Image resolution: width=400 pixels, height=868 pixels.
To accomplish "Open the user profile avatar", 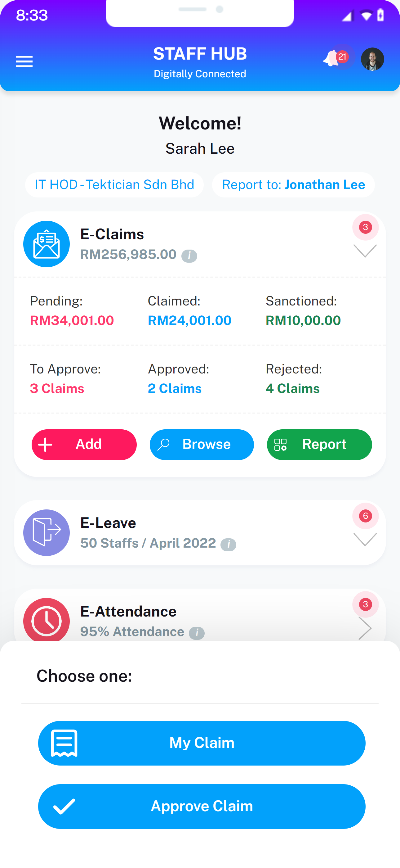I will tap(372, 59).
